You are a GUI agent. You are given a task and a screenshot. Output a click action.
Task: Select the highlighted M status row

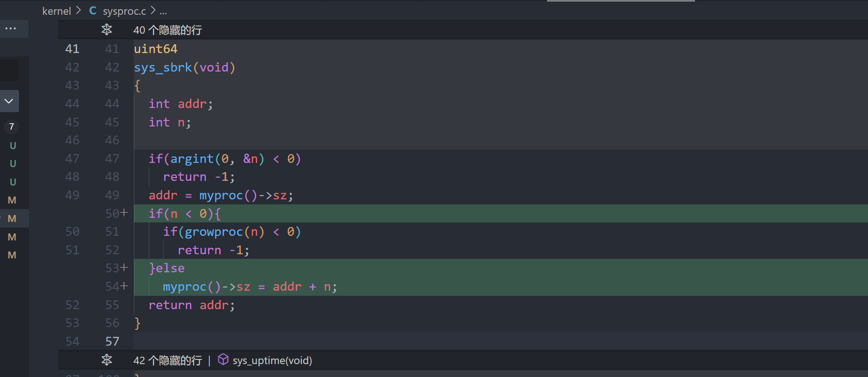tap(14, 218)
